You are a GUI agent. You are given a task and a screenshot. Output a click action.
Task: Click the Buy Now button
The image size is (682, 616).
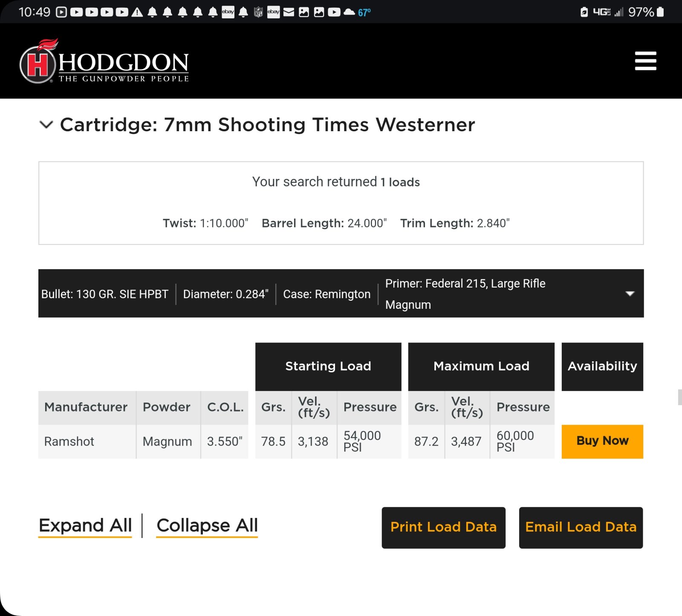(x=602, y=441)
